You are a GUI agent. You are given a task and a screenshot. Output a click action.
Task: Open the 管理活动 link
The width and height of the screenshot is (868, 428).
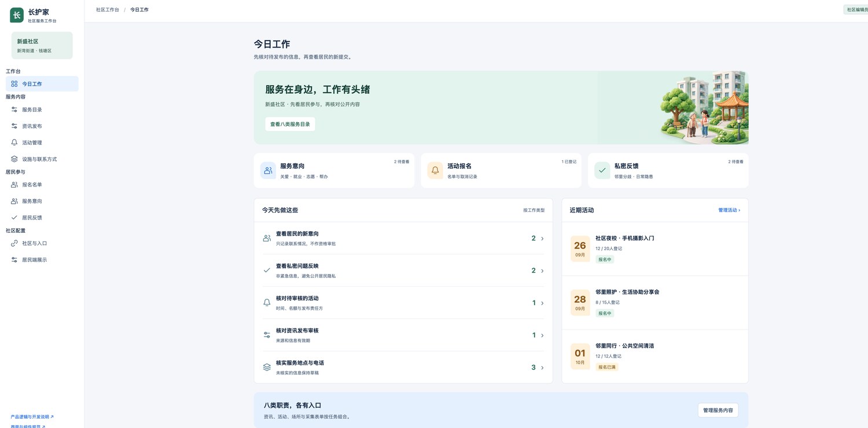pyautogui.click(x=729, y=210)
